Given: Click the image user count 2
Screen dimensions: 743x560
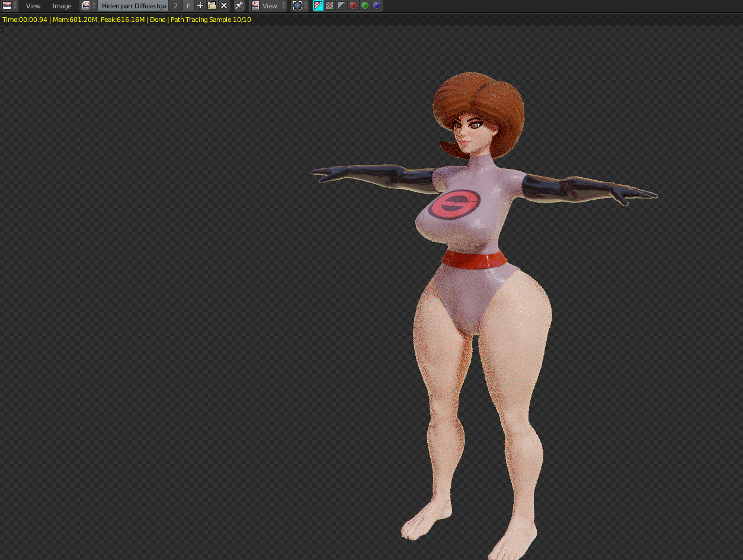Looking at the screenshot, I should (175, 6).
